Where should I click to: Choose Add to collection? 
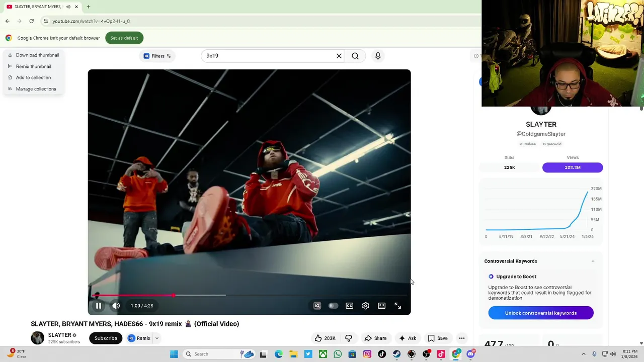coord(29,77)
